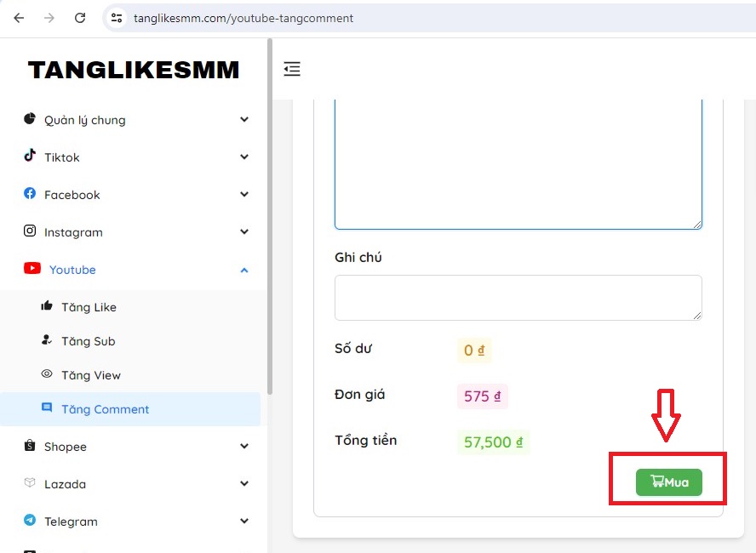This screenshot has height=553, width=756.
Task: Click the Quản lý chung pie chart icon
Action: point(30,118)
